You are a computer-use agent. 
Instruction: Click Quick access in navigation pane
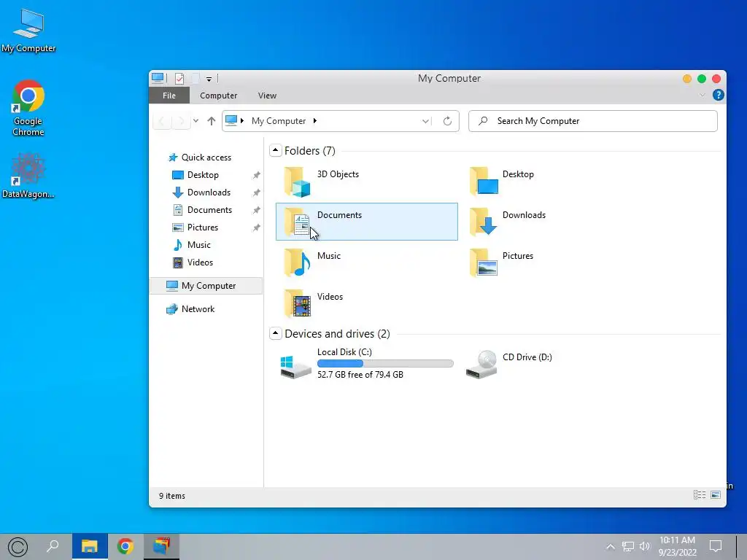tap(200, 157)
